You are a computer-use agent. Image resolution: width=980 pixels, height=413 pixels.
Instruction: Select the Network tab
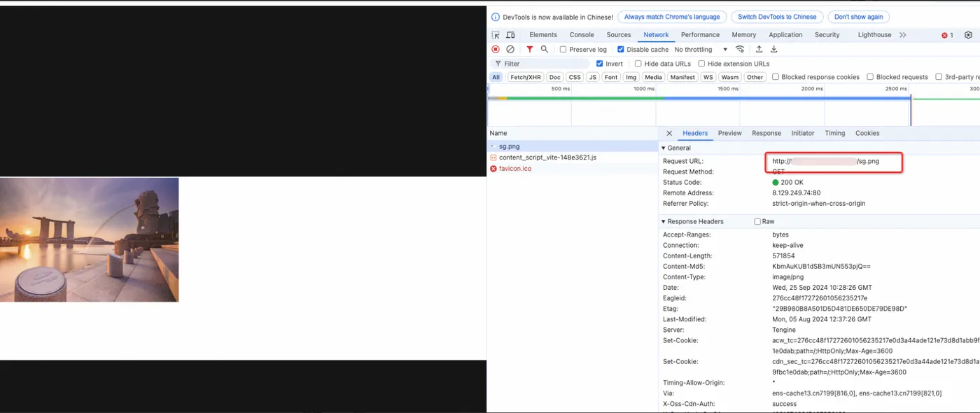[657, 35]
